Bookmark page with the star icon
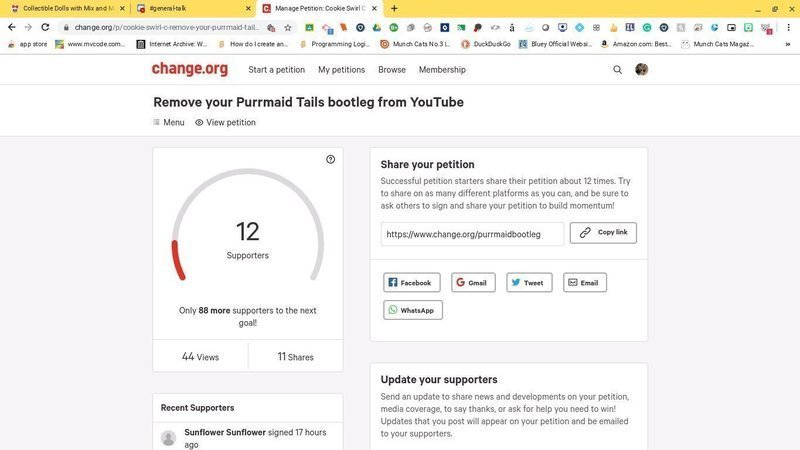The width and height of the screenshot is (800, 450). tap(287, 27)
